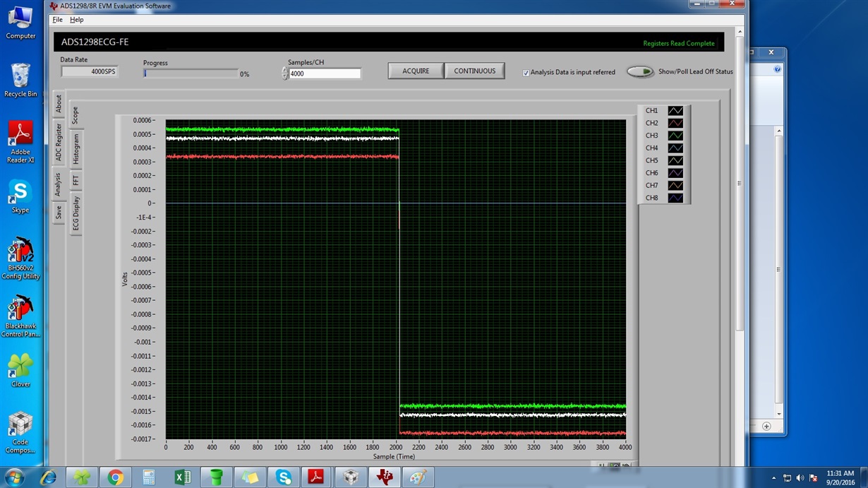Select the Scope sub-tab

(x=76, y=115)
